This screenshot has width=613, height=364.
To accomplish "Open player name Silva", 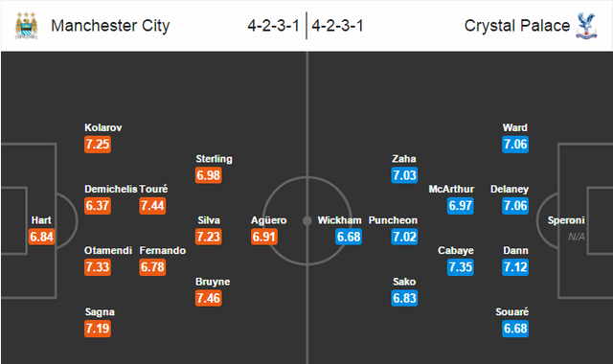I will click(x=209, y=220).
